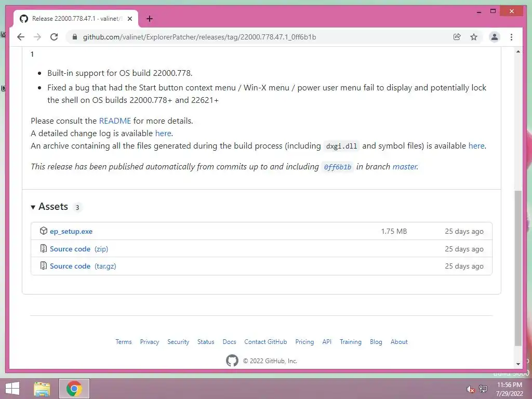The image size is (532, 399).
Task: Open a new tab with the plus button
Action: click(150, 19)
